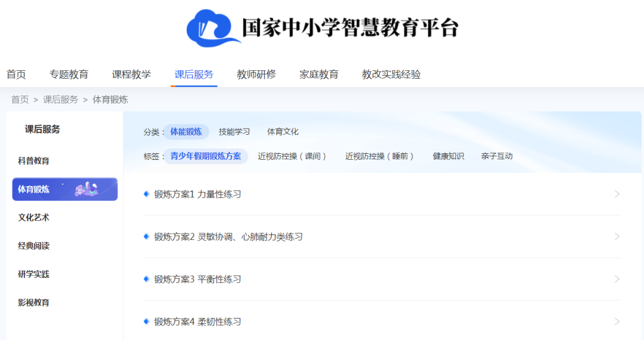The height and width of the screenshot is (340, 644).
Task: Open 锻炼方案1 力量性练习 text
Action: (x=197, y=194)
